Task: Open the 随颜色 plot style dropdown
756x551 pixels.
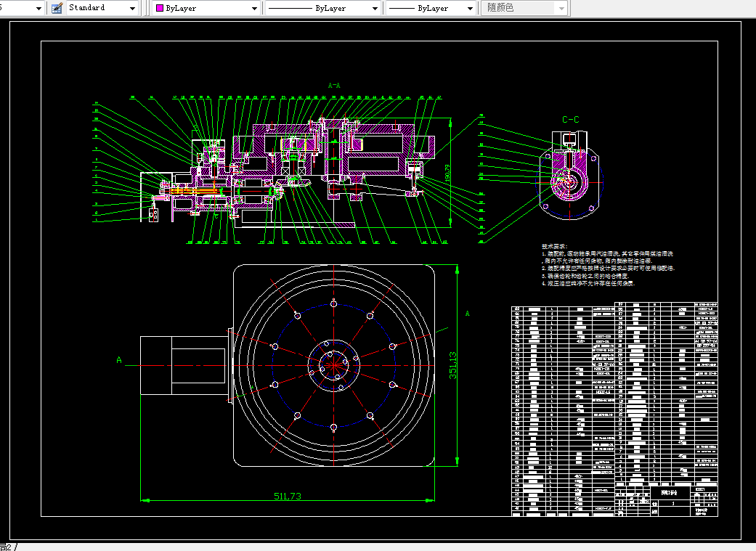Action: tap(561, 8)
